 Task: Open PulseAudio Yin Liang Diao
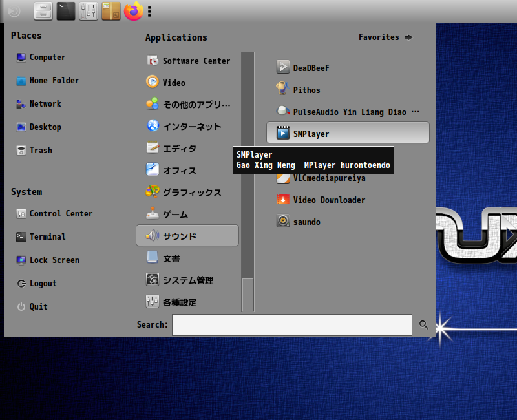coord(348,112)
